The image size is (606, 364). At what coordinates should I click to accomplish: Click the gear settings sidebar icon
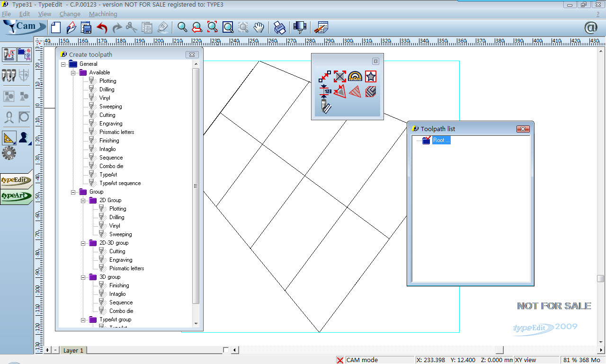(x=9, y=153)
